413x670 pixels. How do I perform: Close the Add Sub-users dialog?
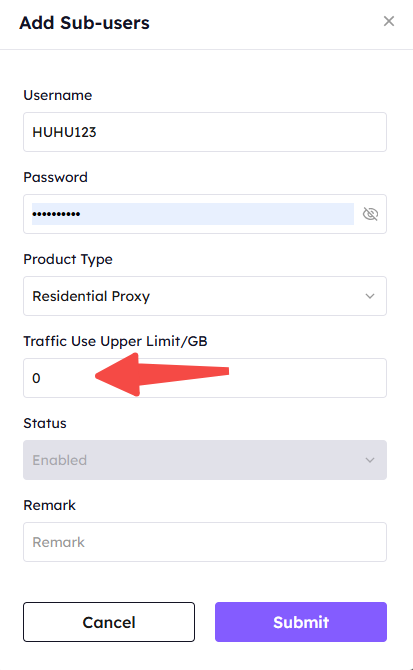[389, 21]
